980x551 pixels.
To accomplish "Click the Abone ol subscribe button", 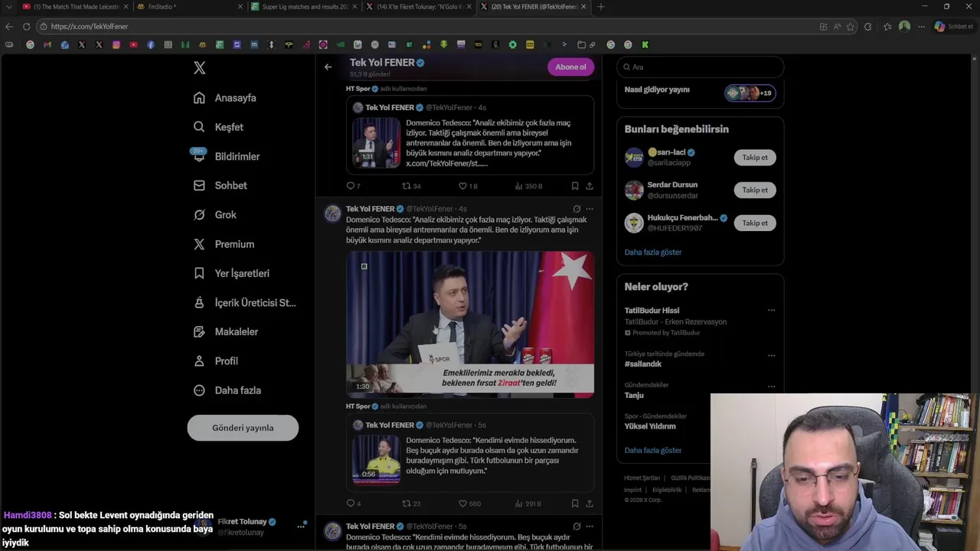I will [x=570, y=67].
